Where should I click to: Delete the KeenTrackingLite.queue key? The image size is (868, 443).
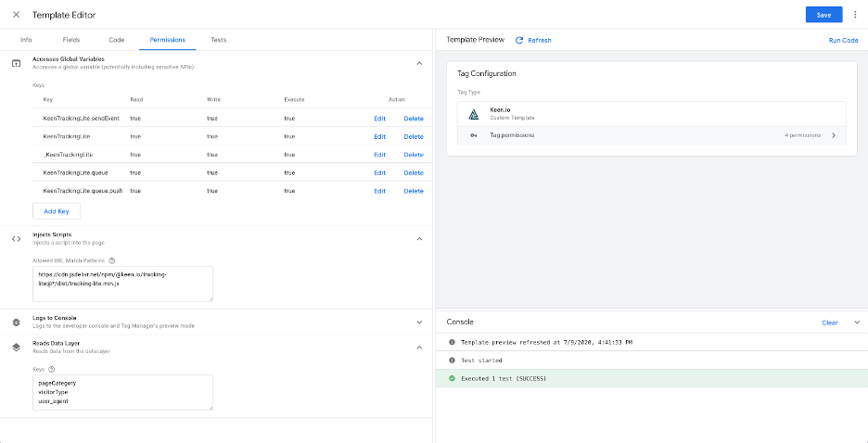click(414, 173)
